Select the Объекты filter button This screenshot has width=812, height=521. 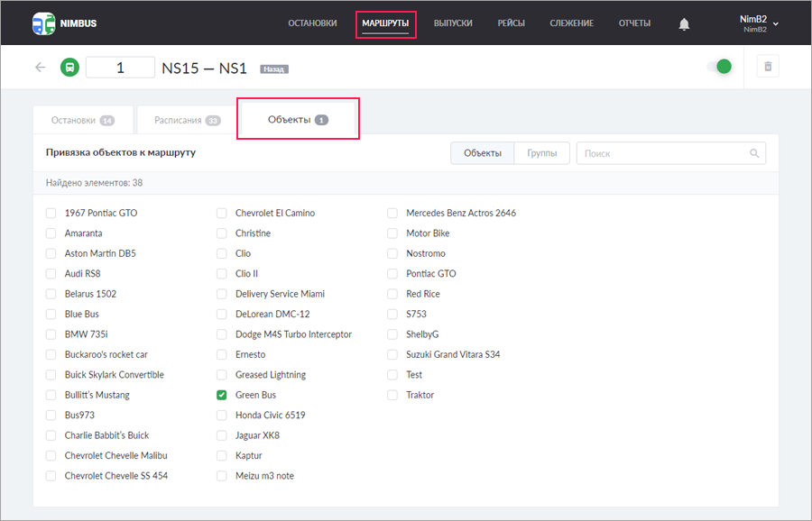[483, 153]
